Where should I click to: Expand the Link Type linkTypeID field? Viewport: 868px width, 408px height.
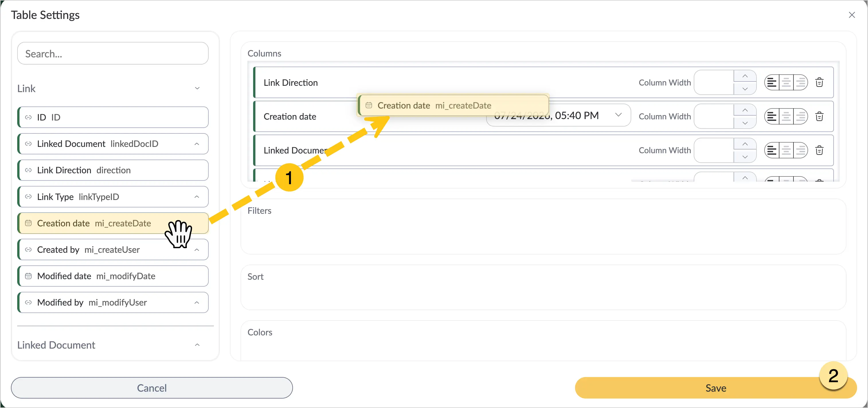pos(197,197)
